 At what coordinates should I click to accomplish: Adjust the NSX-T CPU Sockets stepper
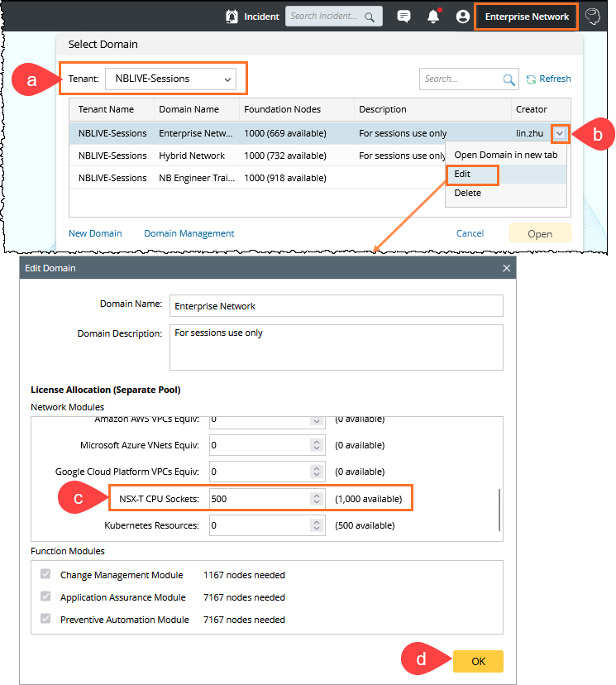point(317,499)
